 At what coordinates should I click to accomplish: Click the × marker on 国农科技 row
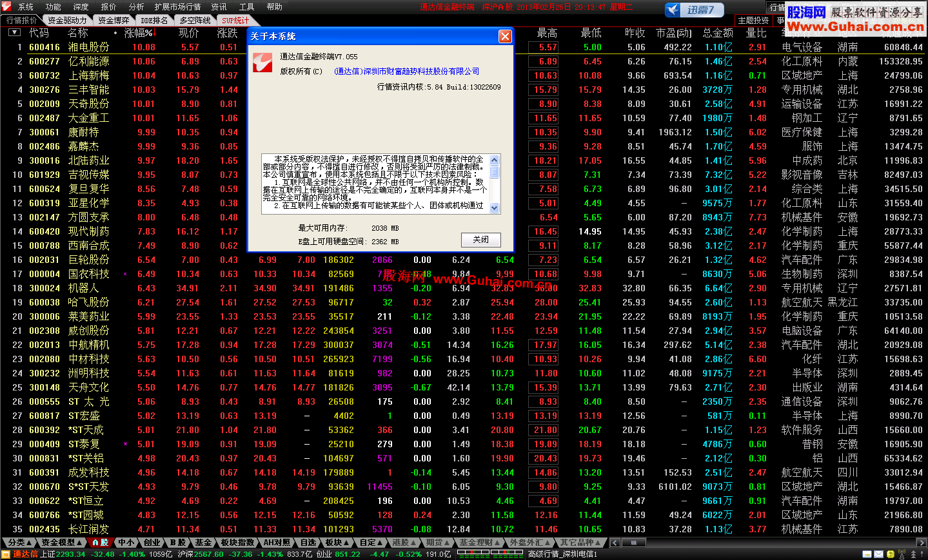tap(125, 274)
